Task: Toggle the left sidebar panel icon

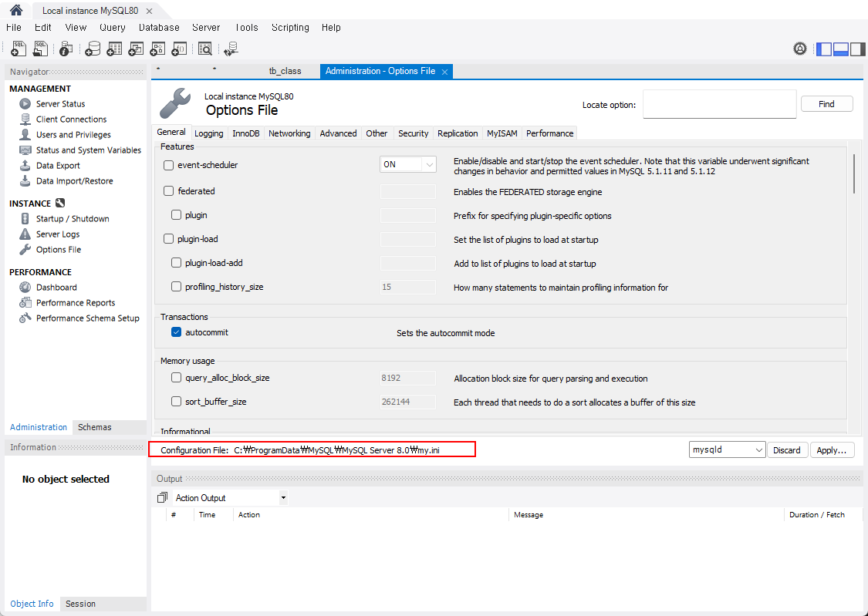Action: point(824,49)
